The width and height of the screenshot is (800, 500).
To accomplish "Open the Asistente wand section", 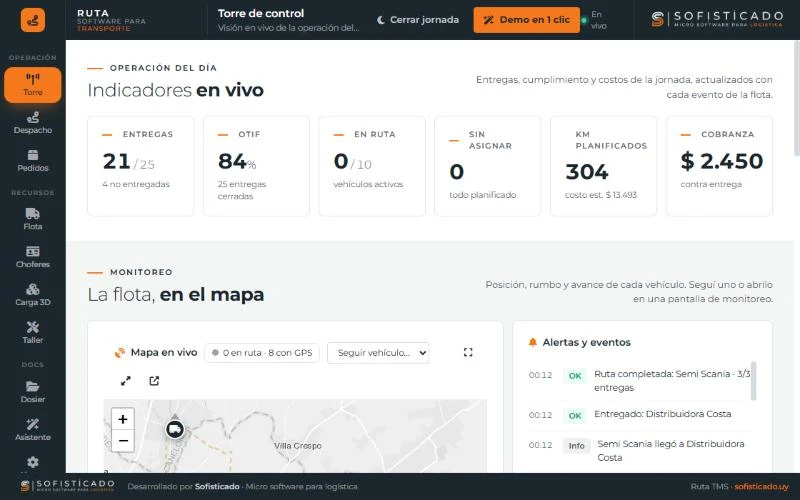I will coord(33,430).
